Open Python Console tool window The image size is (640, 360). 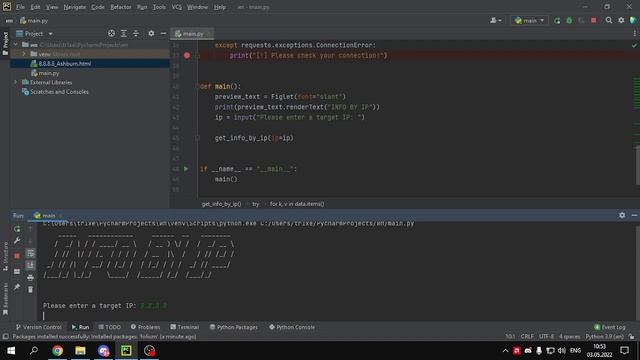(x=291, y=327)
